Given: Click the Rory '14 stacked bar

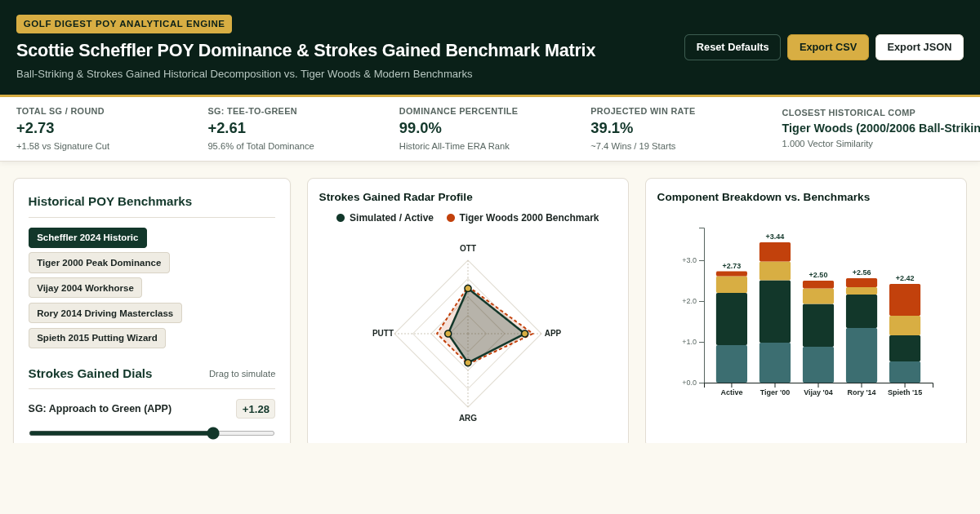Looking at the screenshot, I should click(x=862, y=330).
